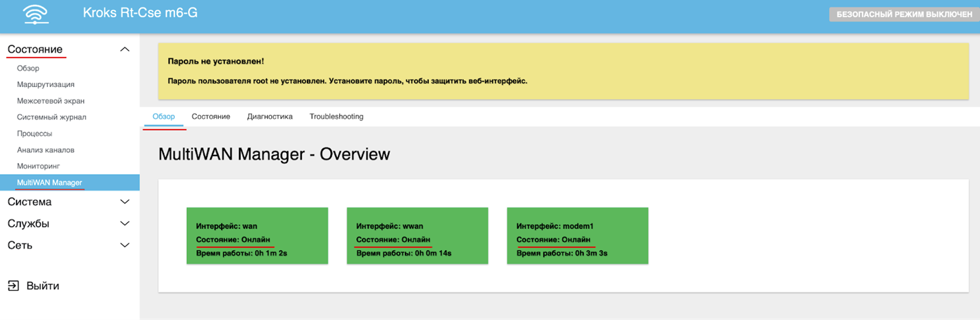Select Мониторинг in the sidebar
980x320 pixels.
tap(38, 166)
